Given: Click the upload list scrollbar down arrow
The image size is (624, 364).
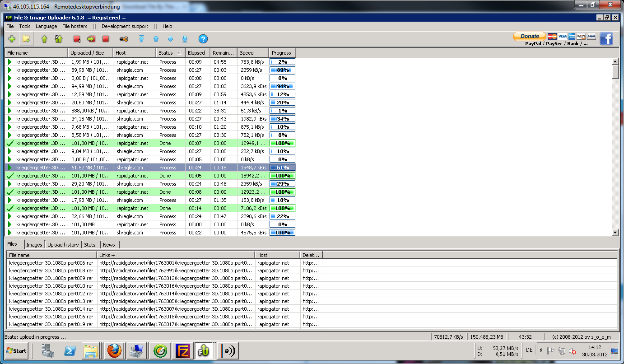Looking at the screenshot, I should coord(615,233).
